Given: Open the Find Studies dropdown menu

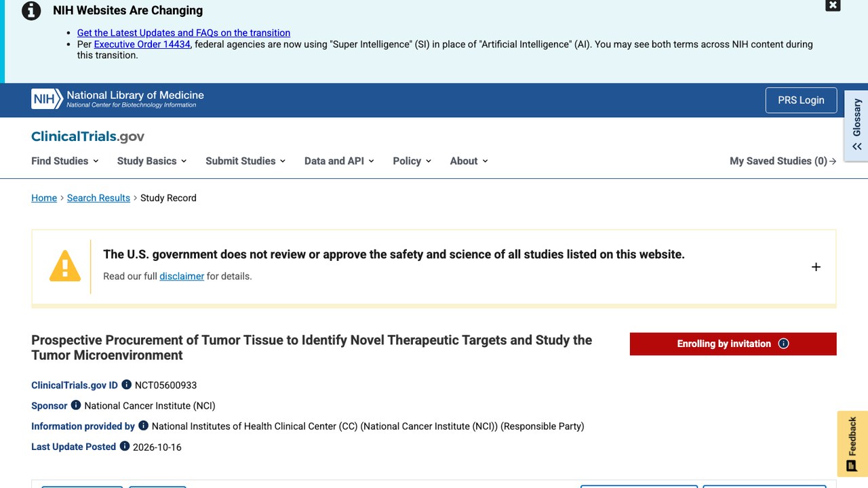Looking at the screenshot, I should [65, 161].
